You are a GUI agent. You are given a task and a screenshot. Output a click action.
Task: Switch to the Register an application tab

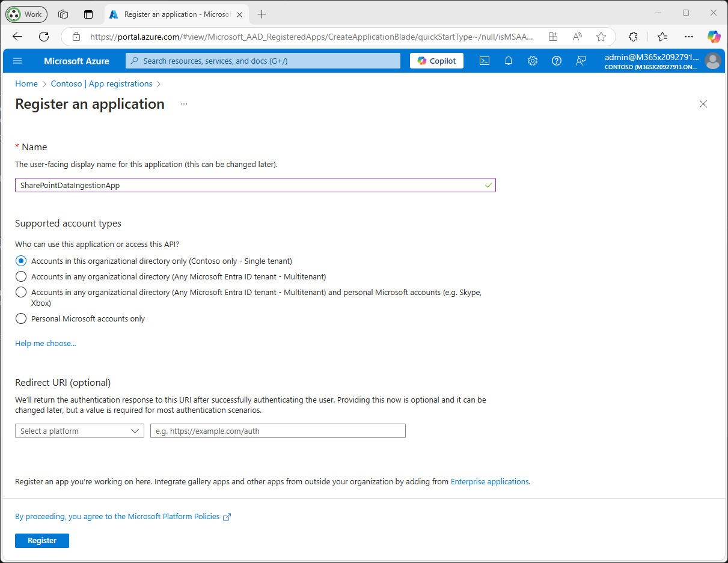(174, 14)
